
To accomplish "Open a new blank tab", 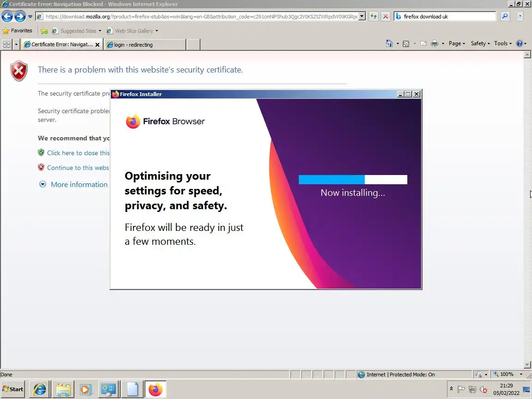I will click(193, 44).
